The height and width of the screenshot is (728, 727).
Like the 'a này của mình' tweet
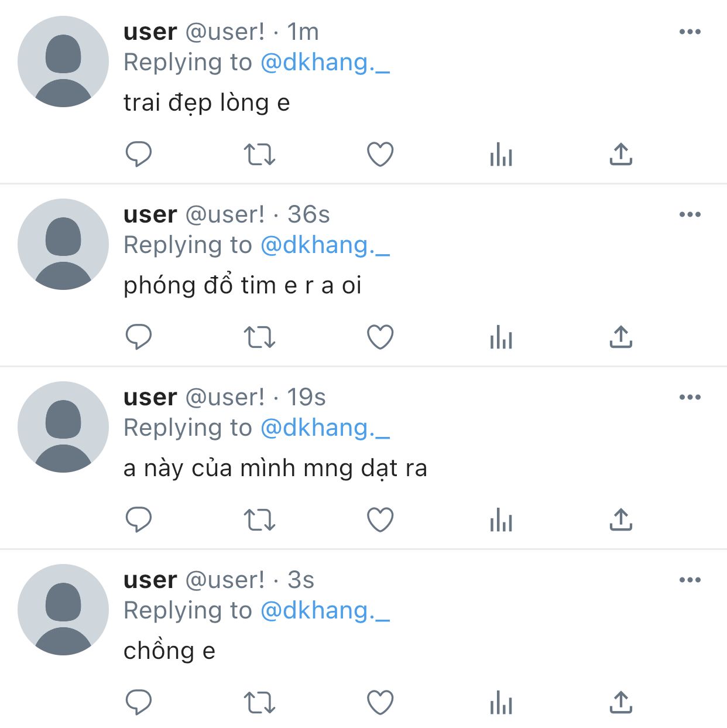click(x=380, y=520)
